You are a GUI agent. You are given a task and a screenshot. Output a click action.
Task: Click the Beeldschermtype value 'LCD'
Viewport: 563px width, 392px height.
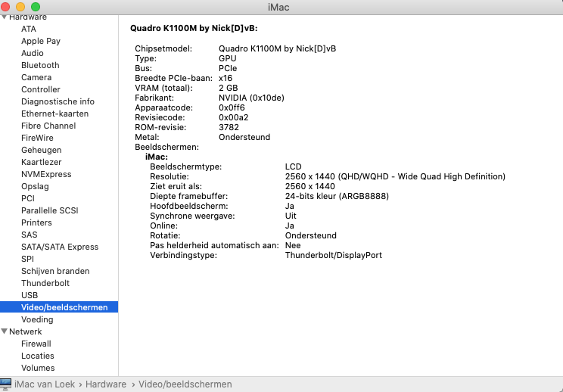[293, 166]
